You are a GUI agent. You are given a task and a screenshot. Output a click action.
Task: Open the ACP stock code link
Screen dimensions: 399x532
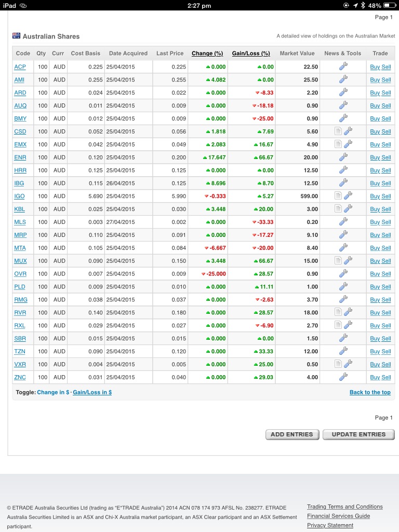(20, 67)
